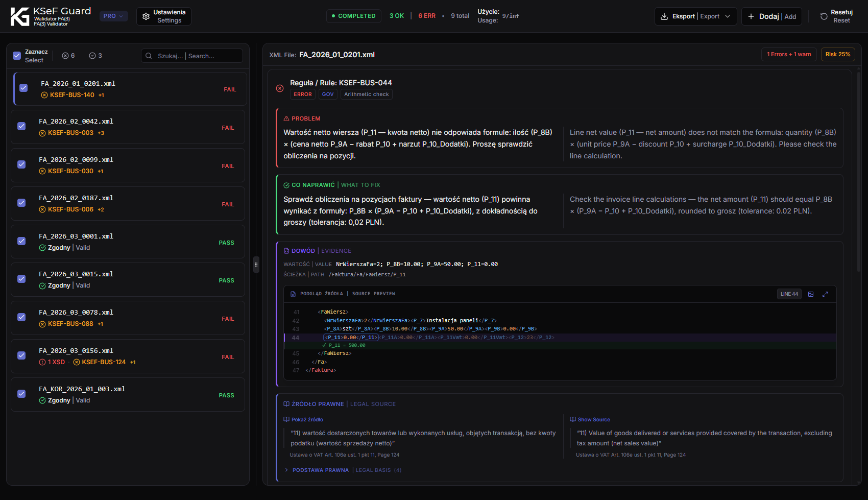Click the KSeF Guard logo icon

click(20, 16)
